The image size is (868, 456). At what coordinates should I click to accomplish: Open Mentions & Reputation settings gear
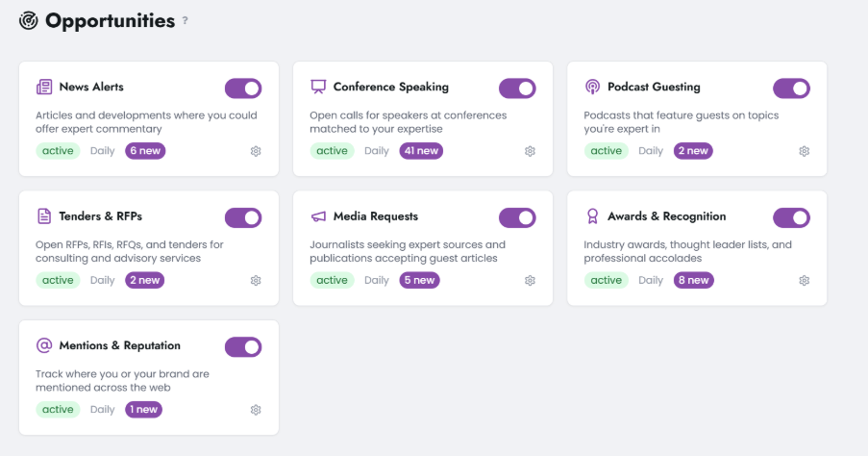(x=256, y=410)
